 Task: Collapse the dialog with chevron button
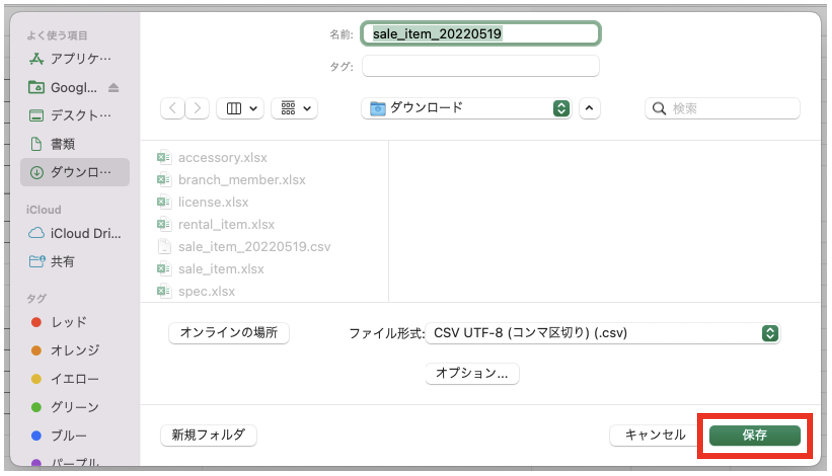pyautogui.click(x=589, y=108)
